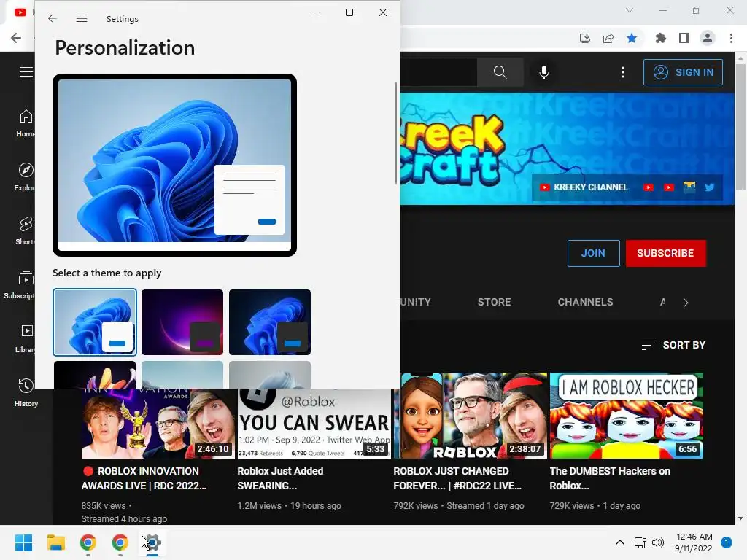The image size is (747, 560).
Task: Click the Settings gear in taskbar
Action: [152, 542]
